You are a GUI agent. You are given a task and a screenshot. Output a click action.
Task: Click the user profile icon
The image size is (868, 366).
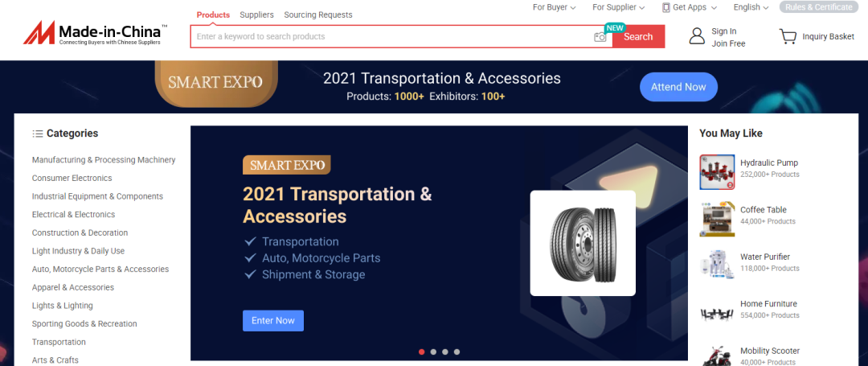point(697,36)
